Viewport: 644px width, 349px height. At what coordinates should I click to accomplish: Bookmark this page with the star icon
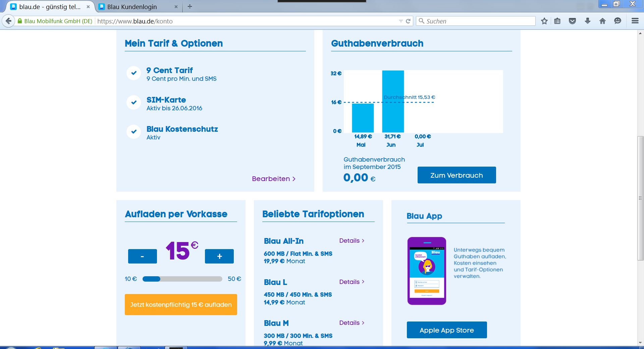544,21
